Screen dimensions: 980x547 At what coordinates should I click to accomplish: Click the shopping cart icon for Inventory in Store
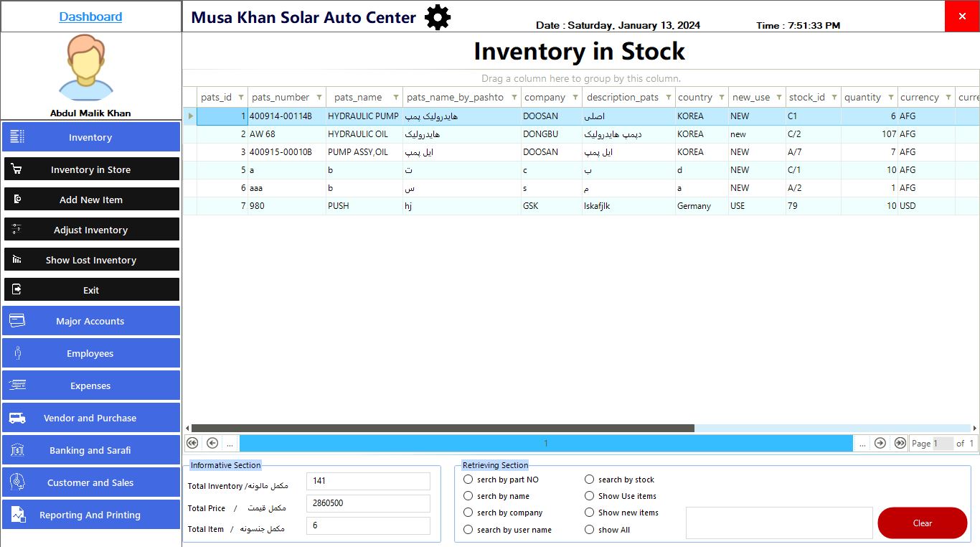[17, 169]
